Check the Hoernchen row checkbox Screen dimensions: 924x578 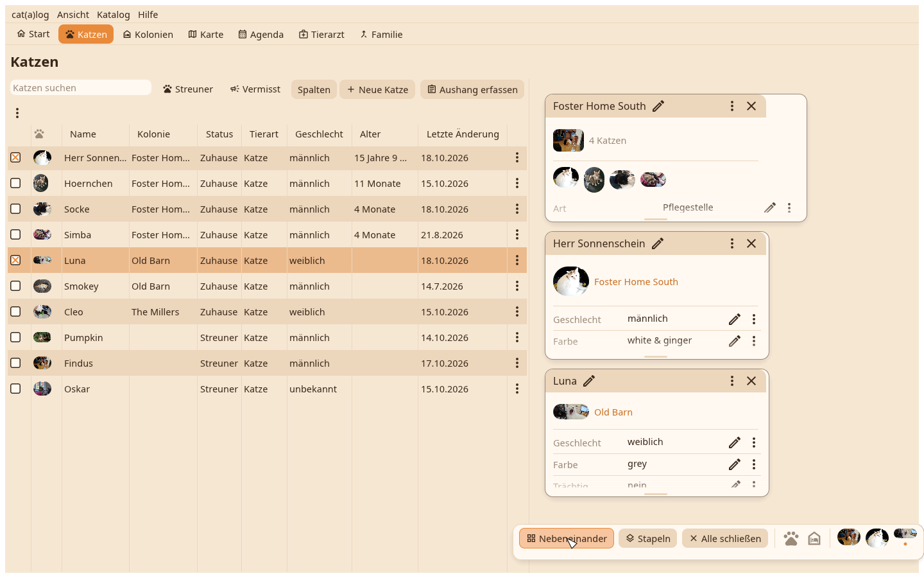15,183
